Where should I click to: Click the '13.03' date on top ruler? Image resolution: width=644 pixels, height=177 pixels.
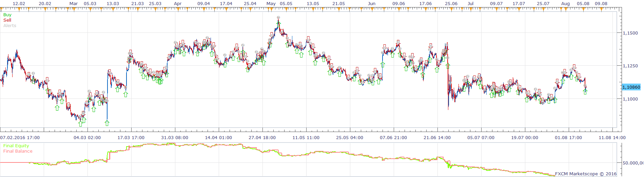click(113, 3)
